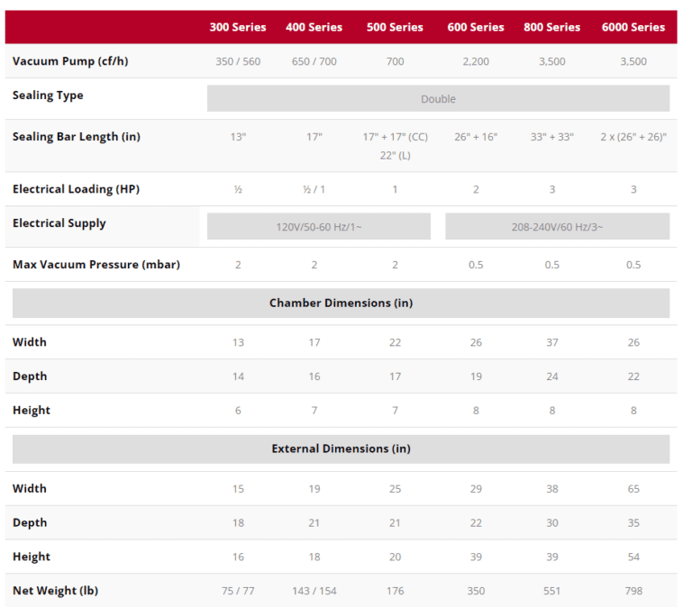Click the Max Vacuum Pressure (mbar) label
This screenshot has height=616, width=692.
tap(96, 265)
